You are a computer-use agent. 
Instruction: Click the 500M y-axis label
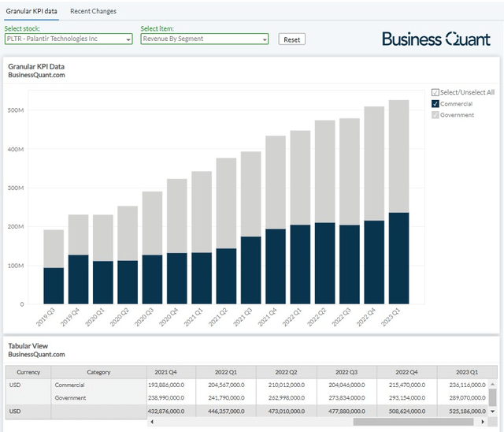coord(16,110)
